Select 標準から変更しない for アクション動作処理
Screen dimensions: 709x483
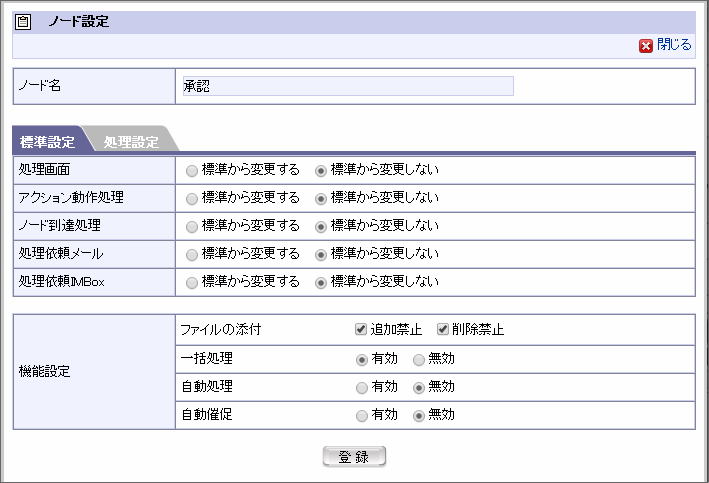point(321,199)
